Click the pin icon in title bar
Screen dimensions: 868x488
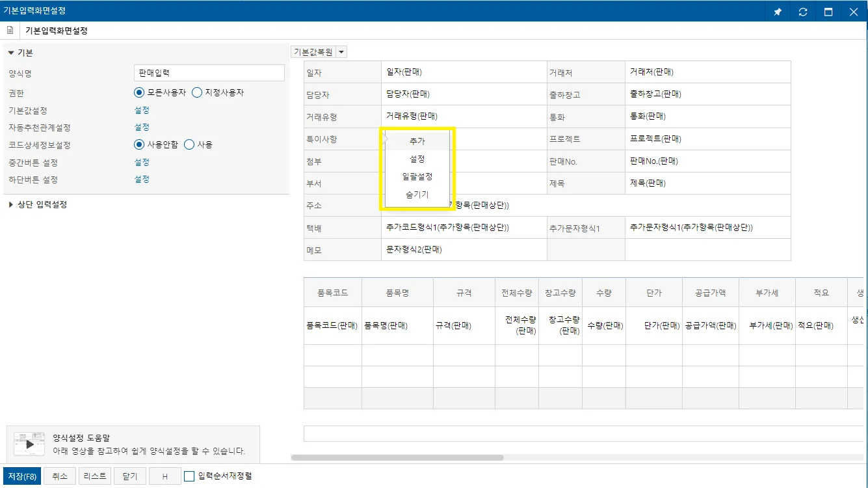(778, 12)
